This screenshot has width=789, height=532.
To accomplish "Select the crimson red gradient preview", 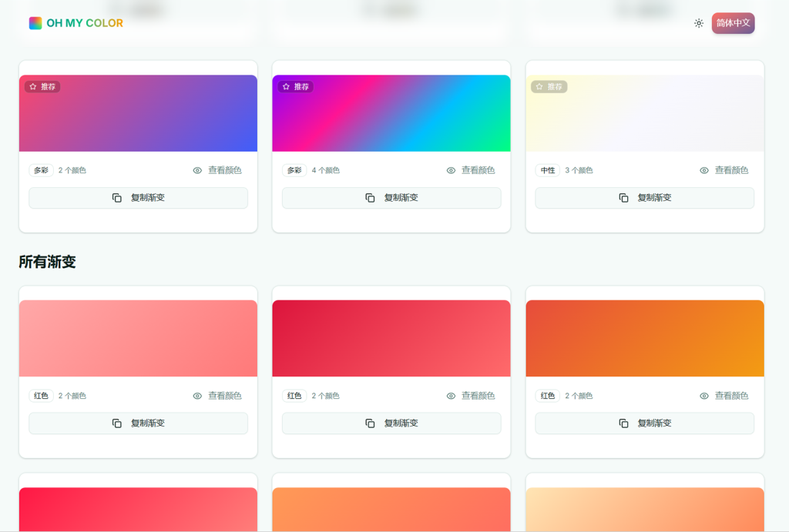I will (x=391, y=338).
